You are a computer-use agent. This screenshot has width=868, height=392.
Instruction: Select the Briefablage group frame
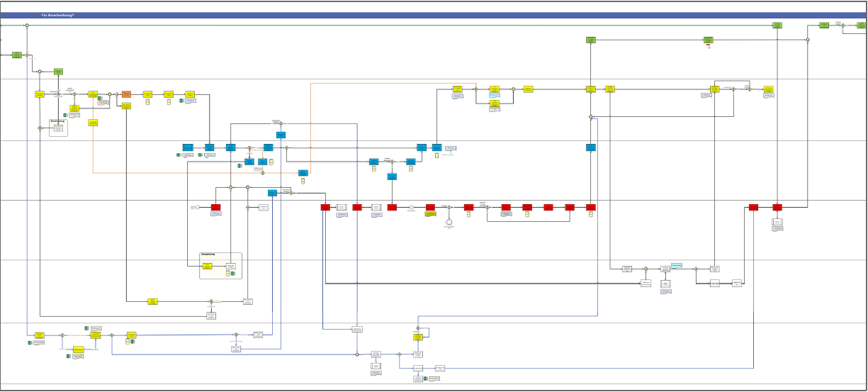pos(58,128)
